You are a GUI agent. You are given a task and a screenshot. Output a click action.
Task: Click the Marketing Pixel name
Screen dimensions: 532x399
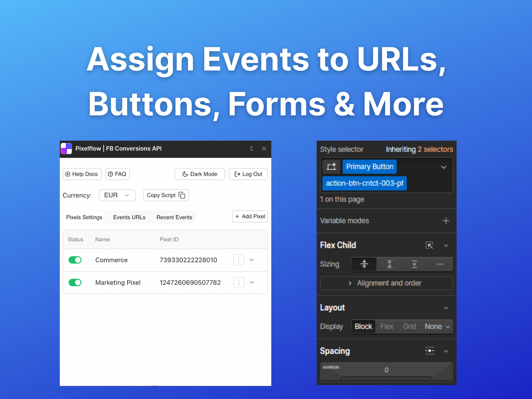pos(118,283)
